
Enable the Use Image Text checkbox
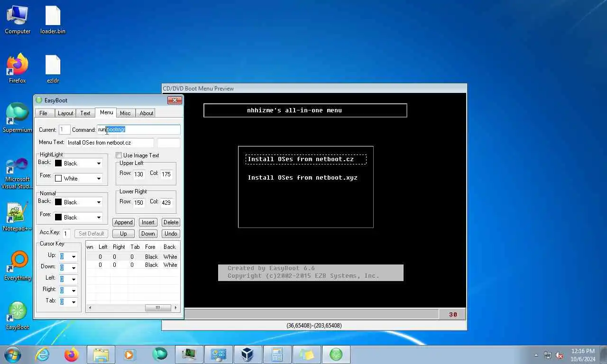coord(119,155)
